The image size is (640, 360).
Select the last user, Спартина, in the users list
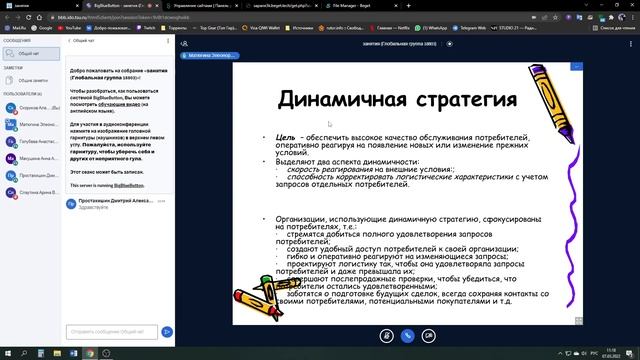[31, 192]
